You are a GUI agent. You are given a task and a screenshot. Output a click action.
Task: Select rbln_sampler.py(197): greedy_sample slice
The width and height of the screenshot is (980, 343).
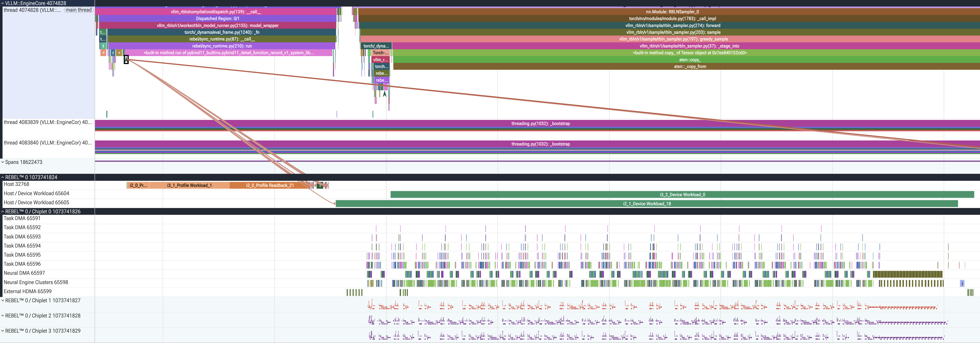point(670,39)
